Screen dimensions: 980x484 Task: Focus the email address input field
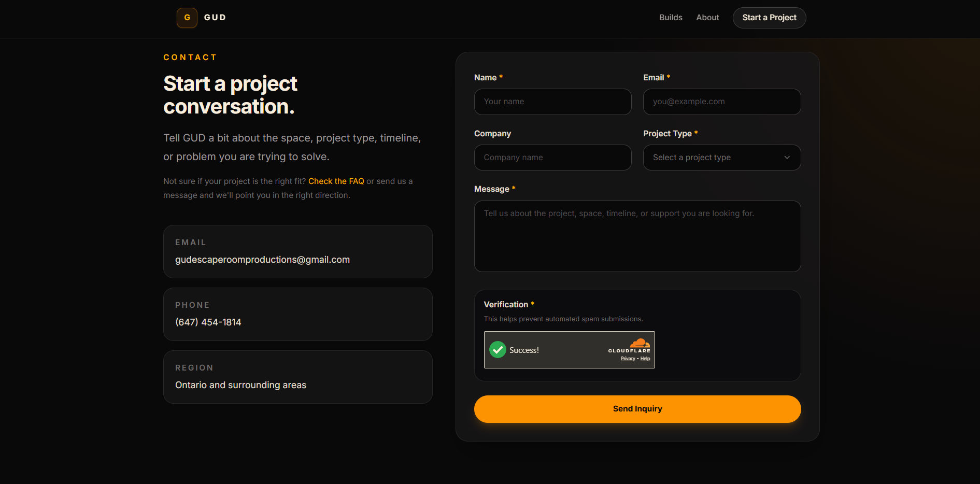point(722,102)
